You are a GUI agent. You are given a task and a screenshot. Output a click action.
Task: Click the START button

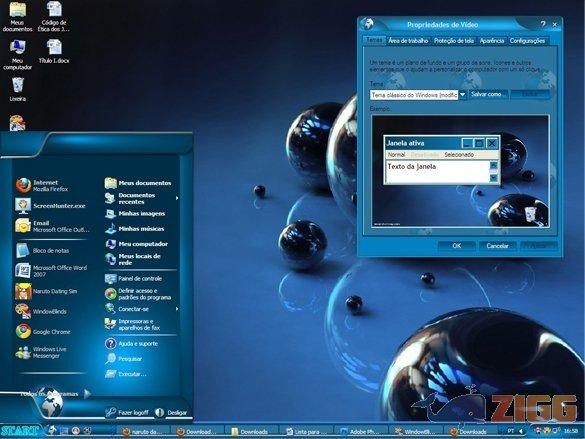point(20,431)
